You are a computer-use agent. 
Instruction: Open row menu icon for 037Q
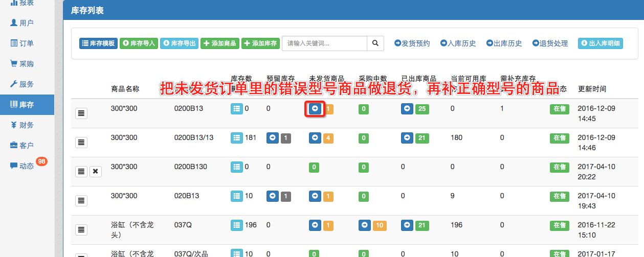[81, 230]
